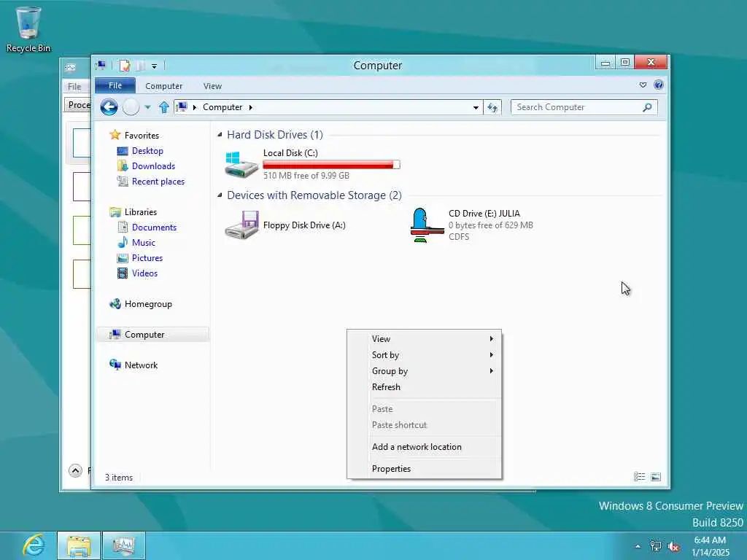Expand the ribbon with the chevron arrow

tap(643, 85)
